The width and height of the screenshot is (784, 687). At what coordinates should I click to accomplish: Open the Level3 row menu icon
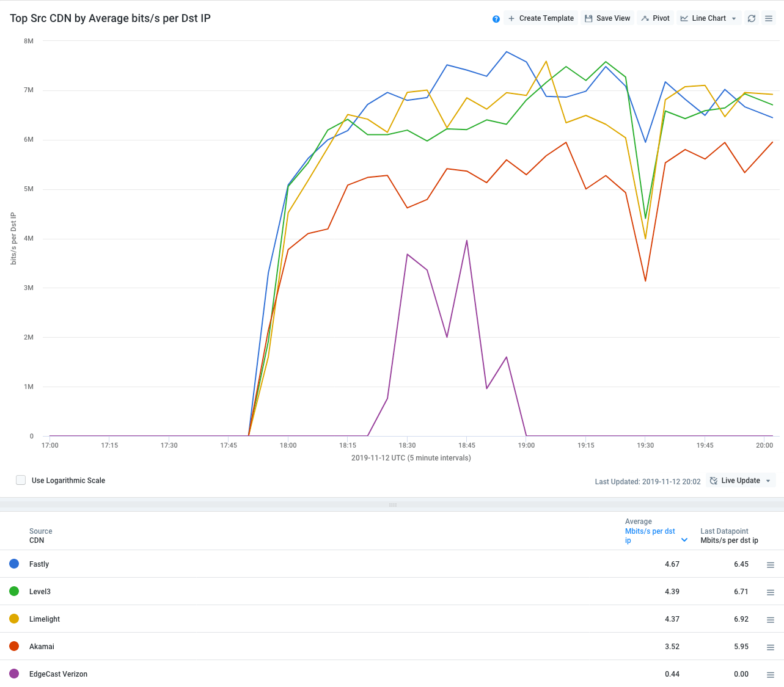pyautogui.click(x=771, y=592)
